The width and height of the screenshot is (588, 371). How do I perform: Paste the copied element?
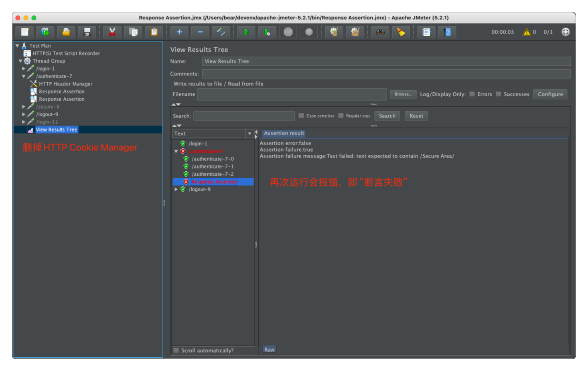click(x=154, y=32)
